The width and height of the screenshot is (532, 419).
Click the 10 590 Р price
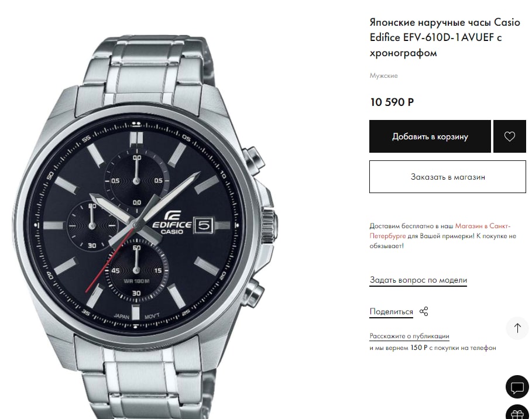coord(392,102)
